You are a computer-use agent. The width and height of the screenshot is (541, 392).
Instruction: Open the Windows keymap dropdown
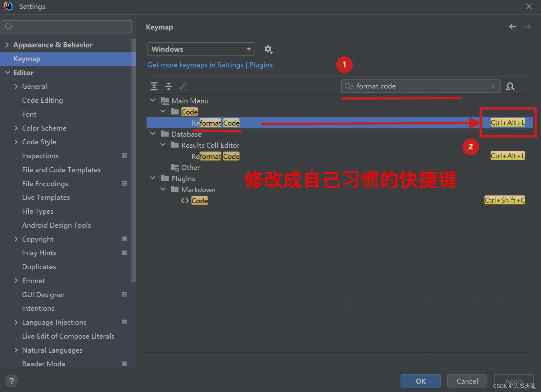[201, 49]
